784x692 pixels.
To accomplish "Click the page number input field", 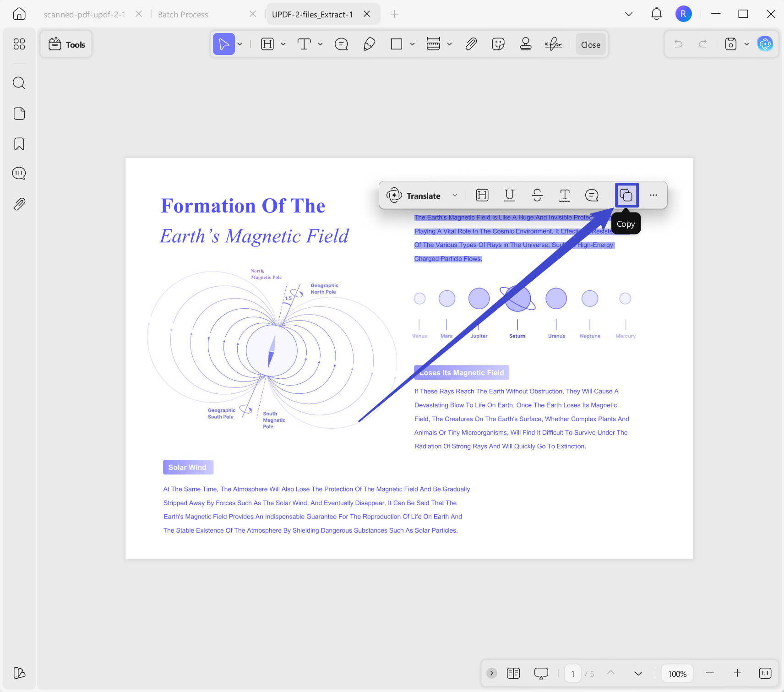I will pos(573,674).
